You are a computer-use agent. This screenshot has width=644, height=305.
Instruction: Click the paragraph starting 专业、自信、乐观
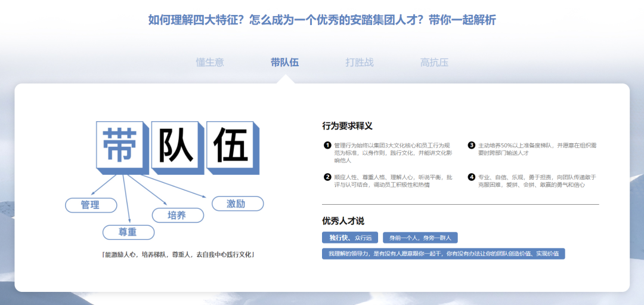click(x=537, y=181)
